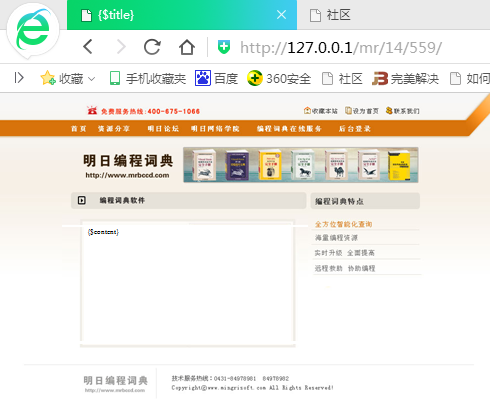Screen dimensions: 490x400
Task: Click the 编程词典特点 panel heading
Action: pyautogui.click(x=339, y=201)
